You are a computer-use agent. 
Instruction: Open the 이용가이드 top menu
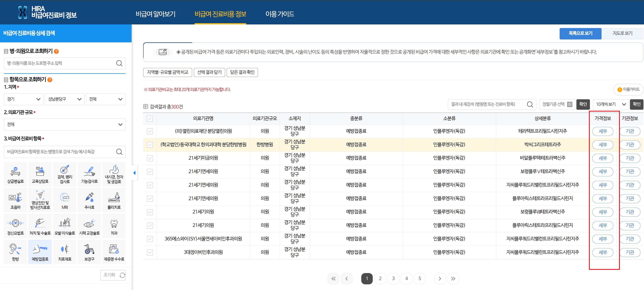click(279, 14)
